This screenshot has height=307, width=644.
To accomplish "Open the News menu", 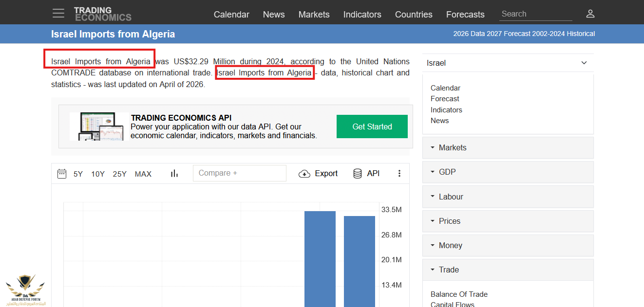I will [274, 15].
